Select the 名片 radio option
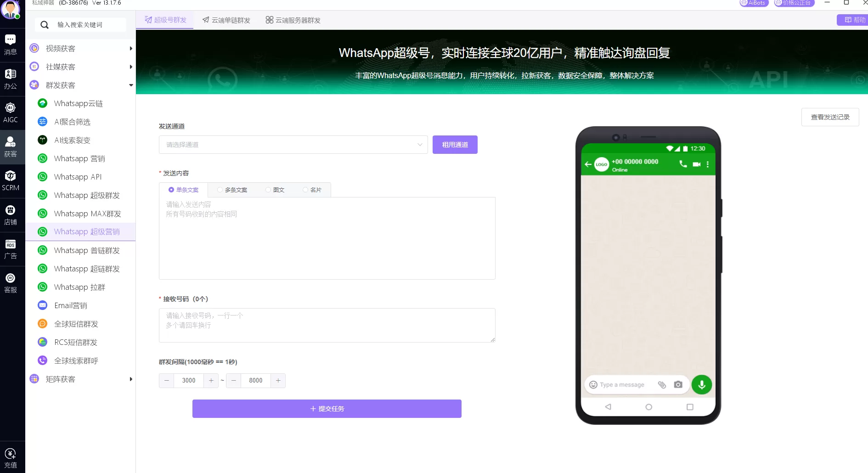Image resolution: width=868 pixels, height=473 pixels. tap(312, 190)
